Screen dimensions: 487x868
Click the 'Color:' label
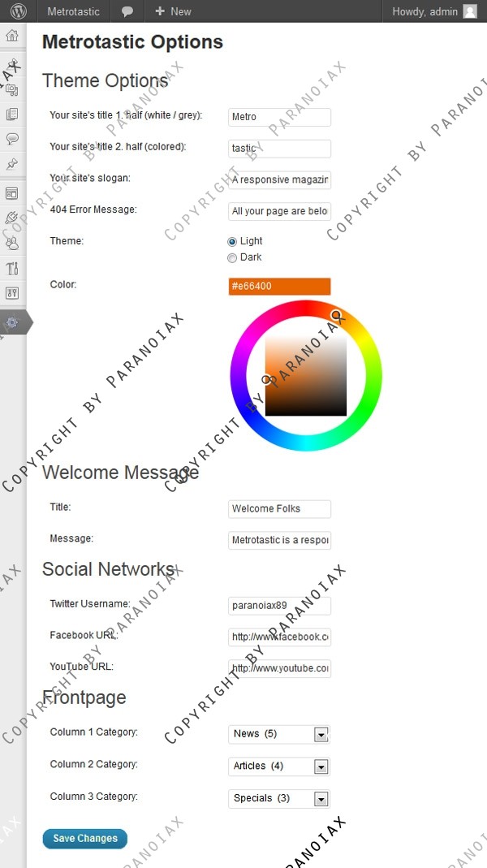(x=63, y=284)
